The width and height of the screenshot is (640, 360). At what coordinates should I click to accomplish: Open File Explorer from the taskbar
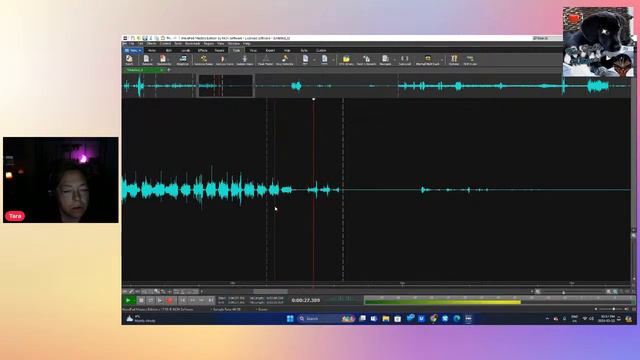(x=386, y=318)
